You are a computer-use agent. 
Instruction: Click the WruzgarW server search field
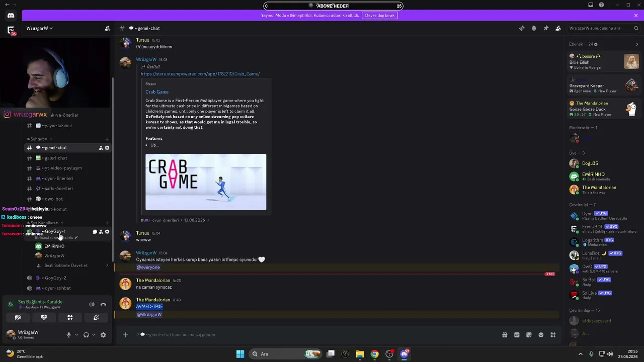[604, 28]
